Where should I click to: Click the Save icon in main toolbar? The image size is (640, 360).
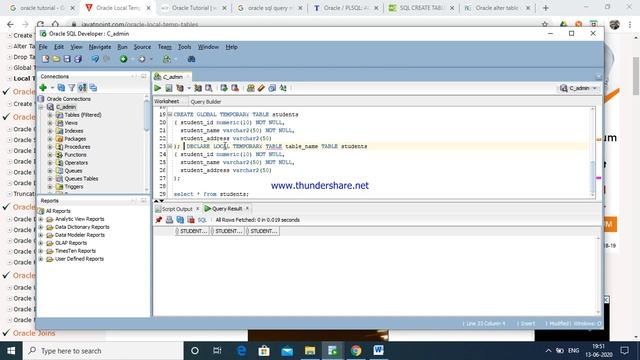[x=67, y=59]
